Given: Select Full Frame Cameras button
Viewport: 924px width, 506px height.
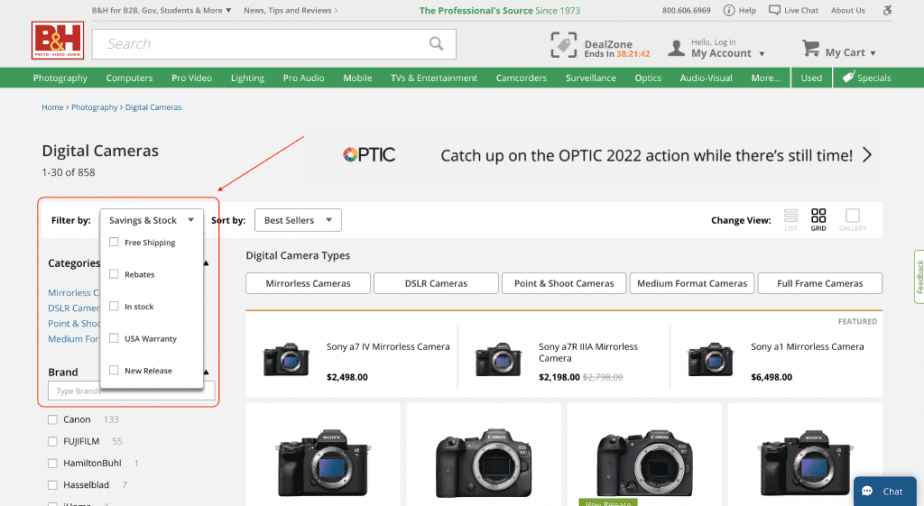Looking at the screenshot, I should tap(820, 283).
